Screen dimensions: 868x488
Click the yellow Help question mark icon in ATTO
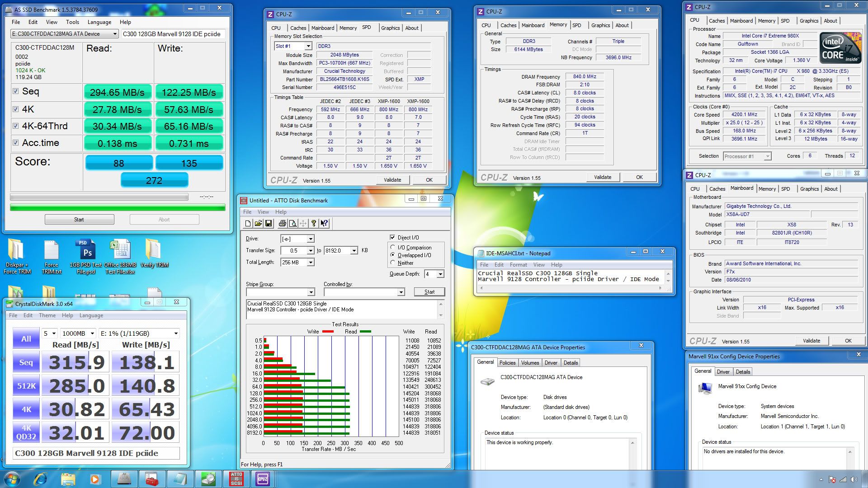[x=314, y=223]
